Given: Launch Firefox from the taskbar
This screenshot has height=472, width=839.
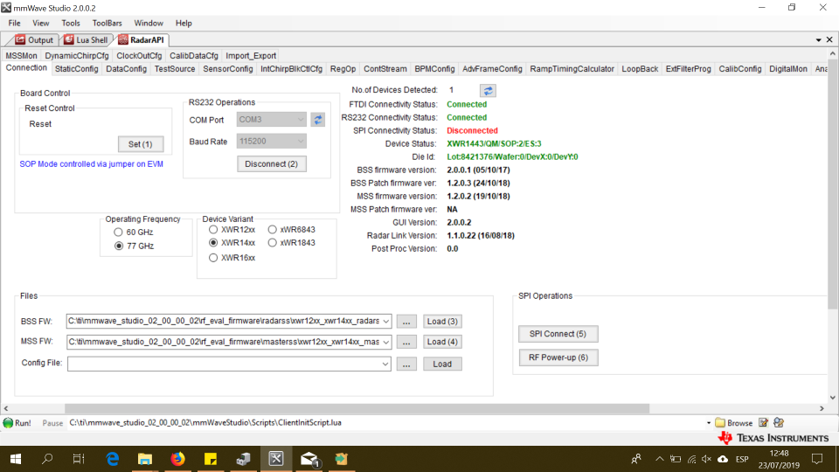Looking at the screenshot, I should [178, 459].
